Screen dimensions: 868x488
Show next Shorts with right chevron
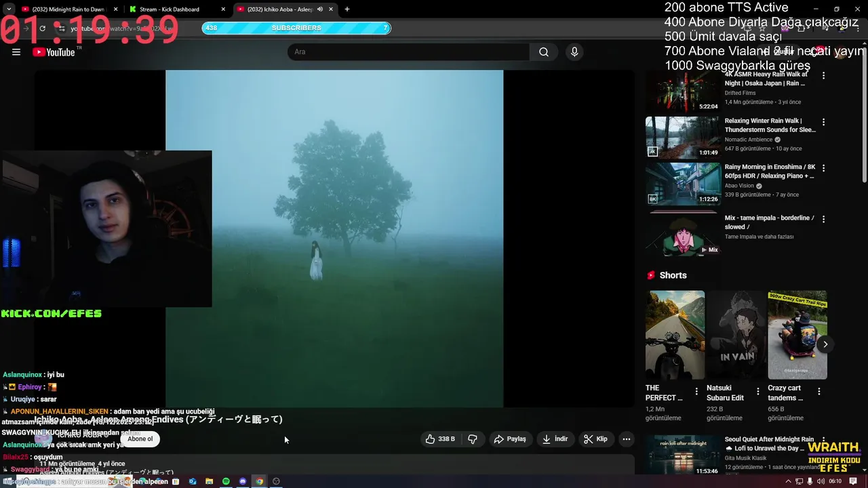[x=825, y=344]
